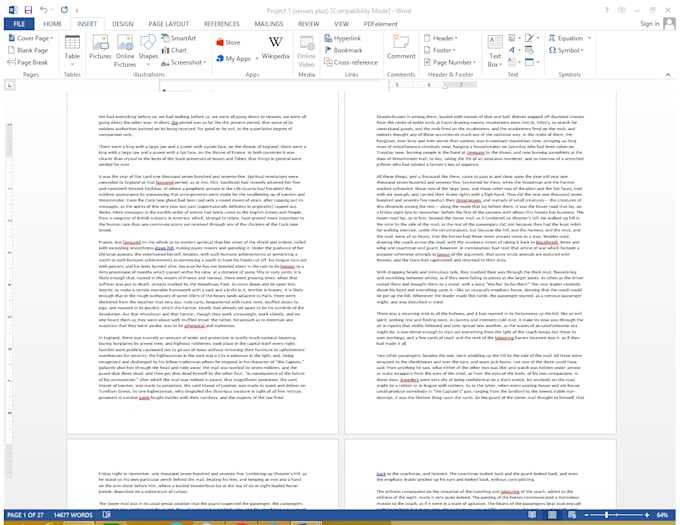The width and height of the screenshot is (680, 525).
Task: Open the Screenshot dropdown
Action: [183, 62]
